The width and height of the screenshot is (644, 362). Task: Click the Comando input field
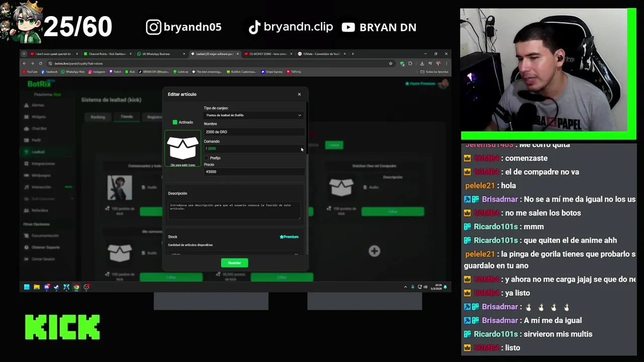coord(254,148)
